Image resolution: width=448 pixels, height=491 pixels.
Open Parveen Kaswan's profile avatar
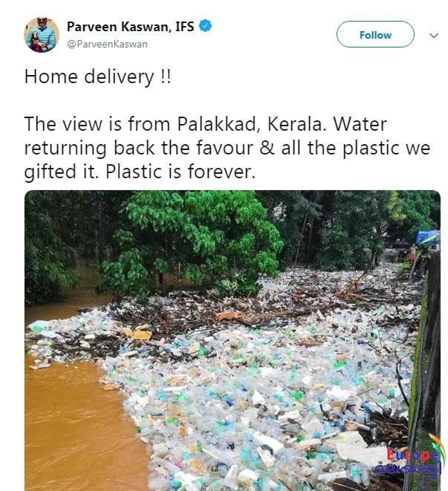pyautogui.click(x=42, y=35)
